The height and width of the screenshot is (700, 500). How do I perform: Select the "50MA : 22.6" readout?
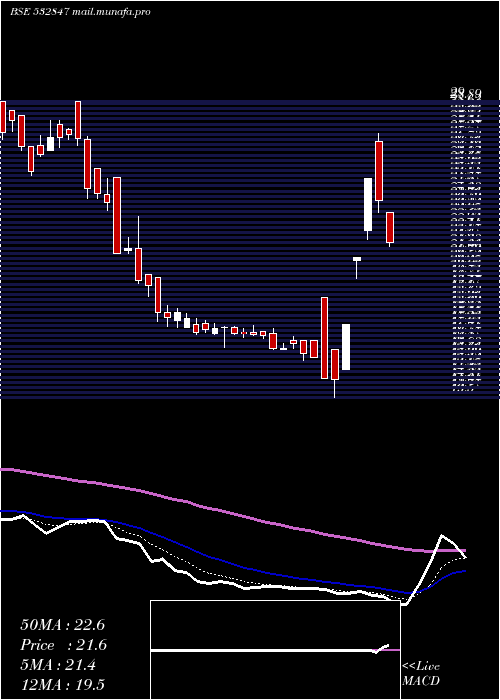[62, 625]
